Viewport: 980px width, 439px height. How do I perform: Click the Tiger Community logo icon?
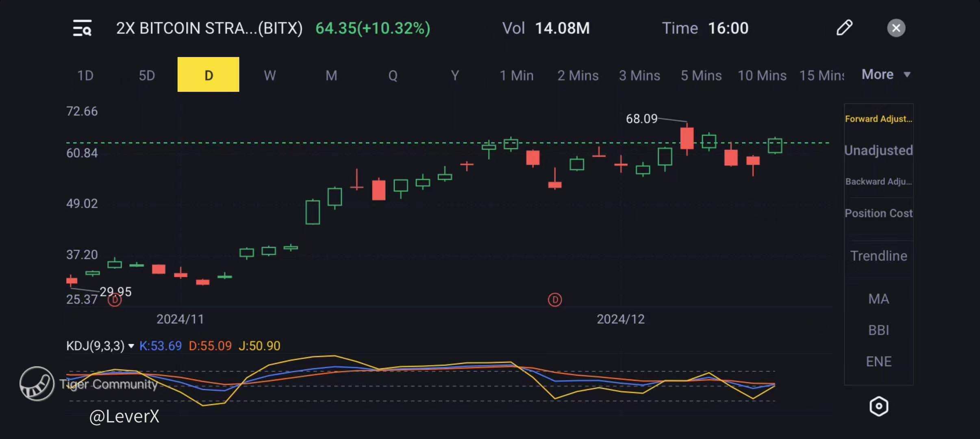coord(37,384)
